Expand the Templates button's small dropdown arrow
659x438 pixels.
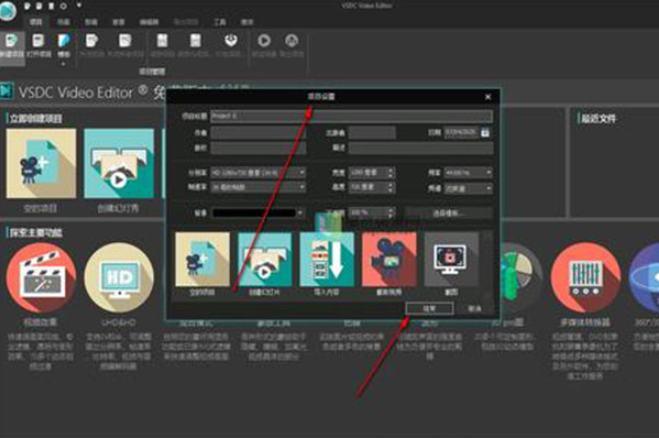coord(63,64)
